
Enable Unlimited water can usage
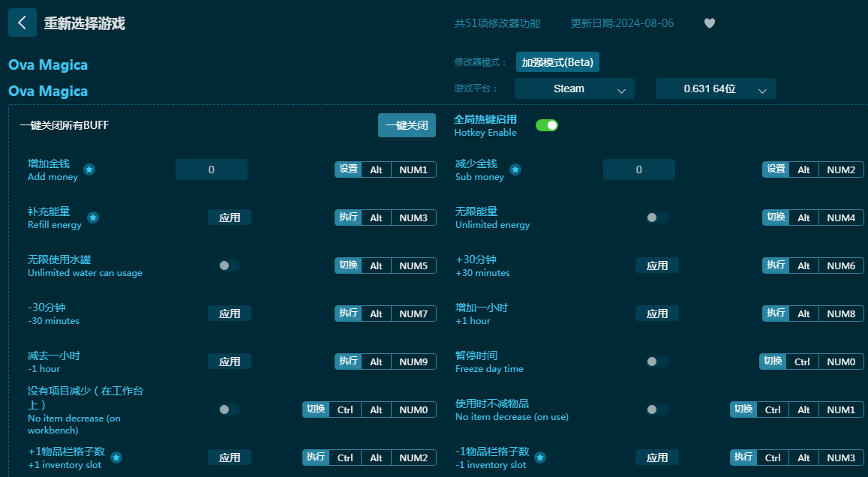pyautogui.click(x=229, y=265)
